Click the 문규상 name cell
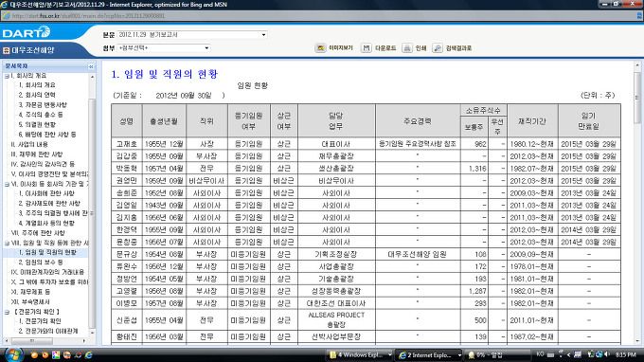 pos(127,254)
